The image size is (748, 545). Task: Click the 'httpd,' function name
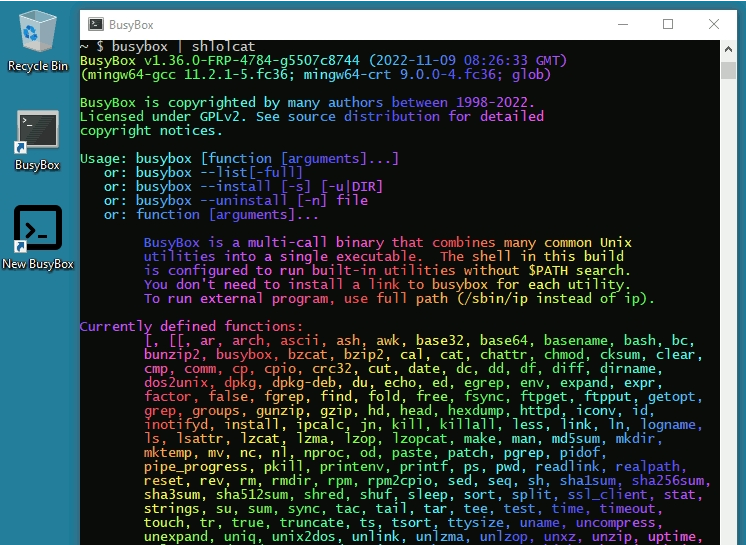[x=543, y=411]
